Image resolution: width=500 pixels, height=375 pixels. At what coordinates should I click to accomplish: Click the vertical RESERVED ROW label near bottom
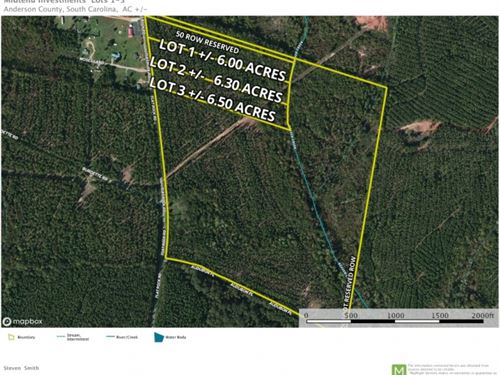coord(349,282)
